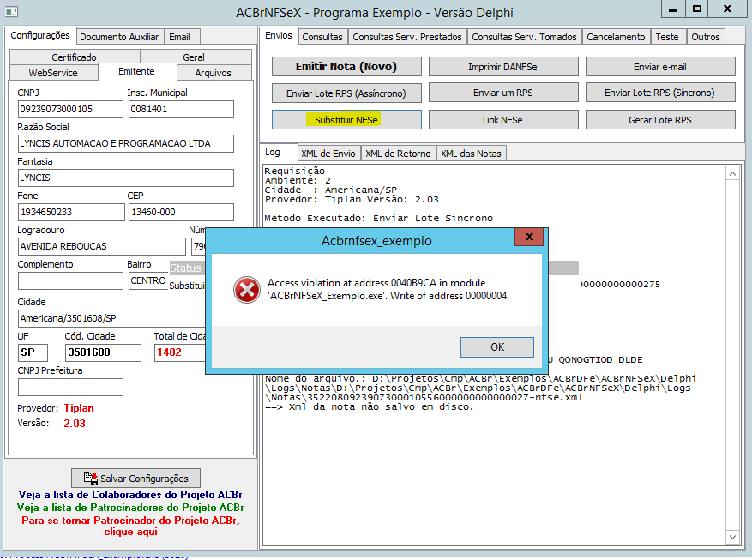Click Enviar um RPS button
The width and height of the screenshot is (752, 560).
coord(502,93)
